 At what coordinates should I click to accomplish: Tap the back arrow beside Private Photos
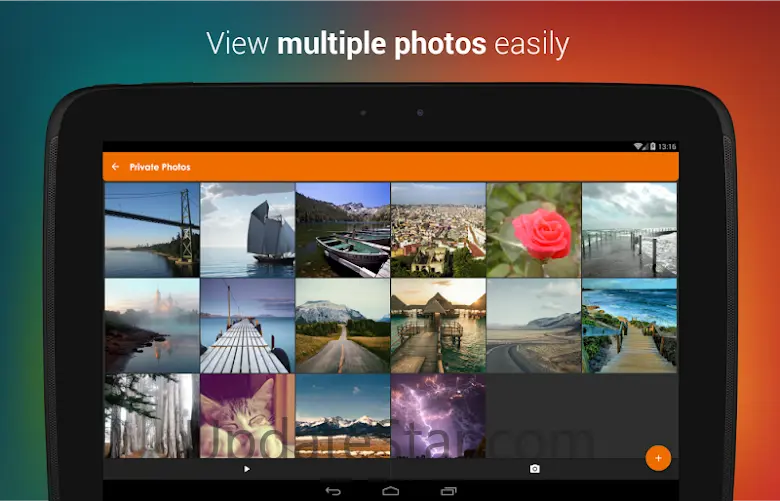[116, 167]
